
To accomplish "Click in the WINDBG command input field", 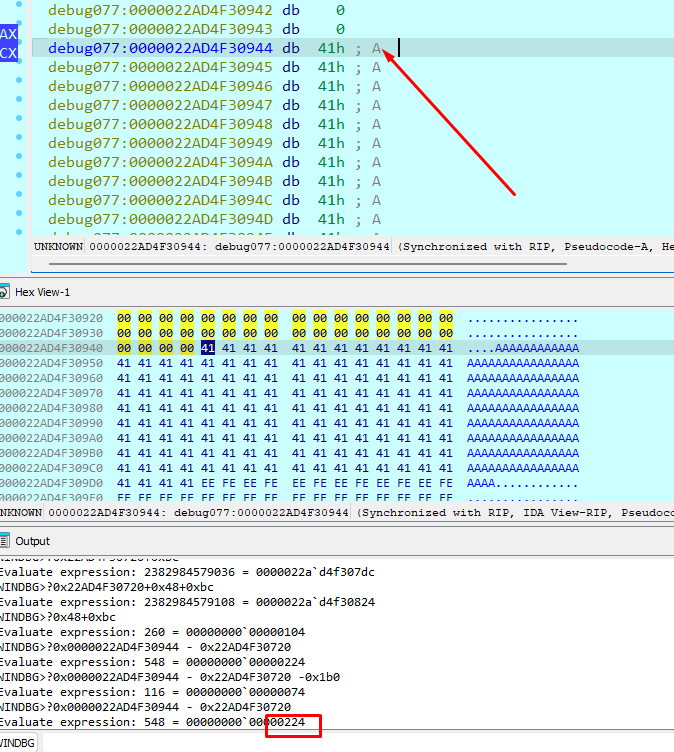I will (359, 742).
